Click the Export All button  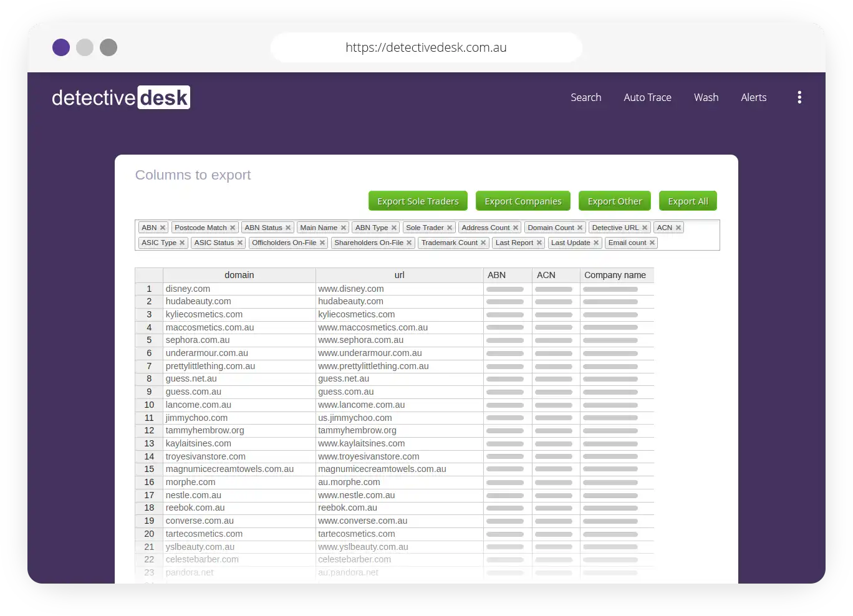688,201
